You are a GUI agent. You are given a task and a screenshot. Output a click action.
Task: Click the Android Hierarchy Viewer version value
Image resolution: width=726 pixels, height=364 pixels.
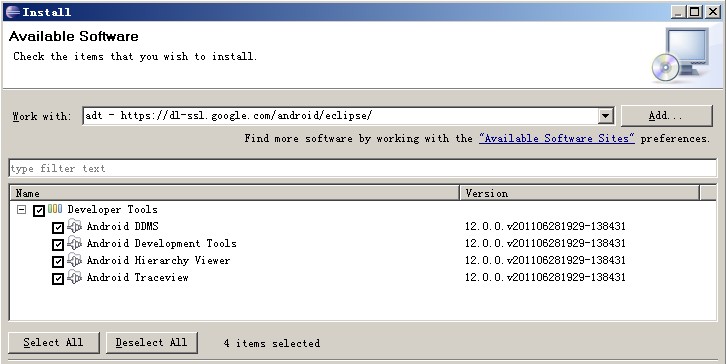pos(545,260)
